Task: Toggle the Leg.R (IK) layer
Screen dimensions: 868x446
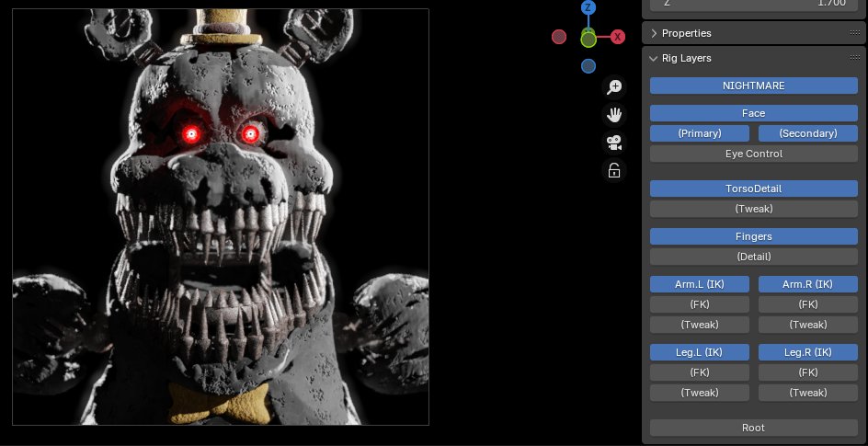Action: 807,352
